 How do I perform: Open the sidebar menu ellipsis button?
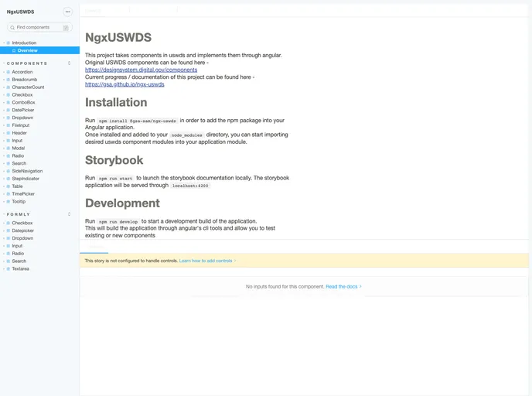click(x=68, y=12)
